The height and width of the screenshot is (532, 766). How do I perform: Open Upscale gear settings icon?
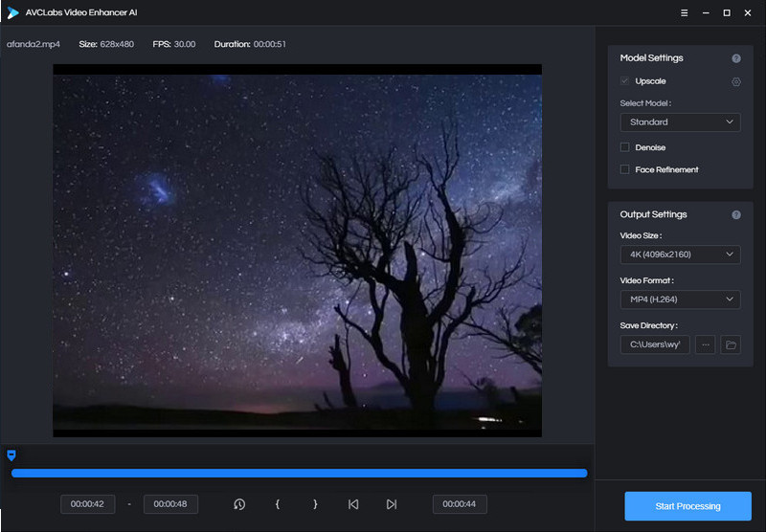(x=736, y=82)
